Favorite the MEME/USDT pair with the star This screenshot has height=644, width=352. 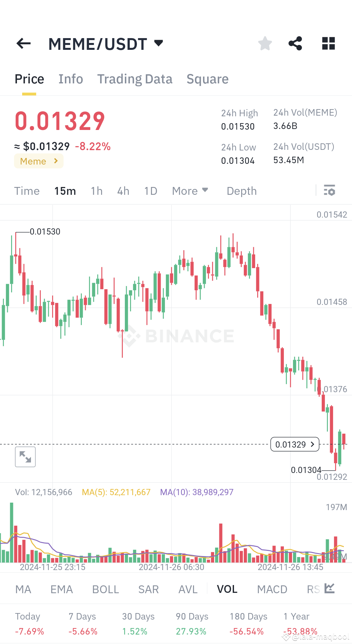tap(265, 43)
